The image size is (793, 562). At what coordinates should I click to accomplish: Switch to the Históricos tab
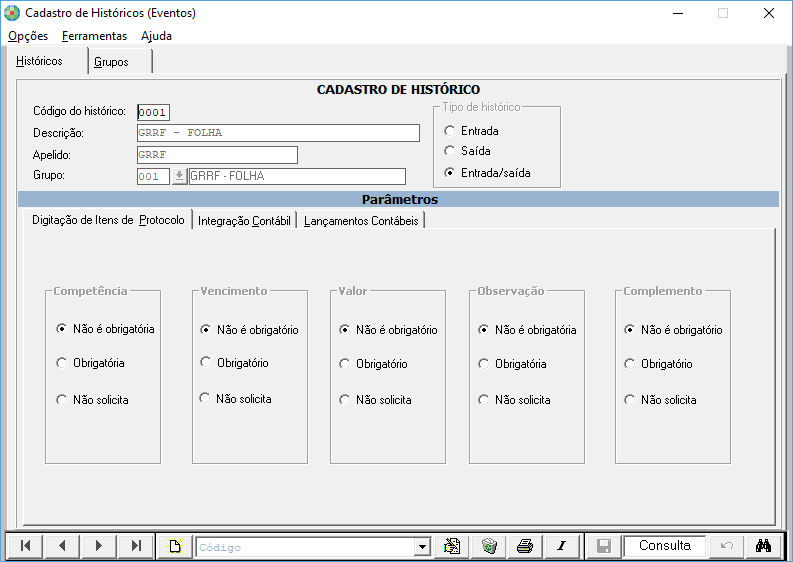pos(47,61)
